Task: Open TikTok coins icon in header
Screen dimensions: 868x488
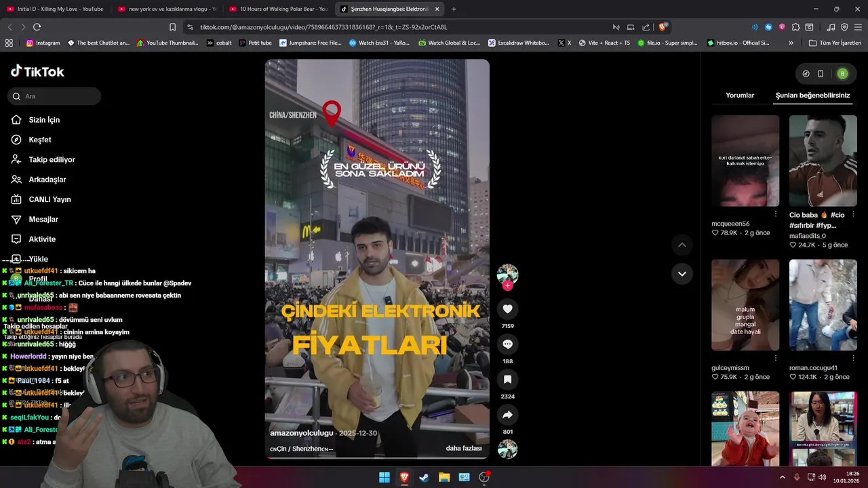Action: coord(806,74)
